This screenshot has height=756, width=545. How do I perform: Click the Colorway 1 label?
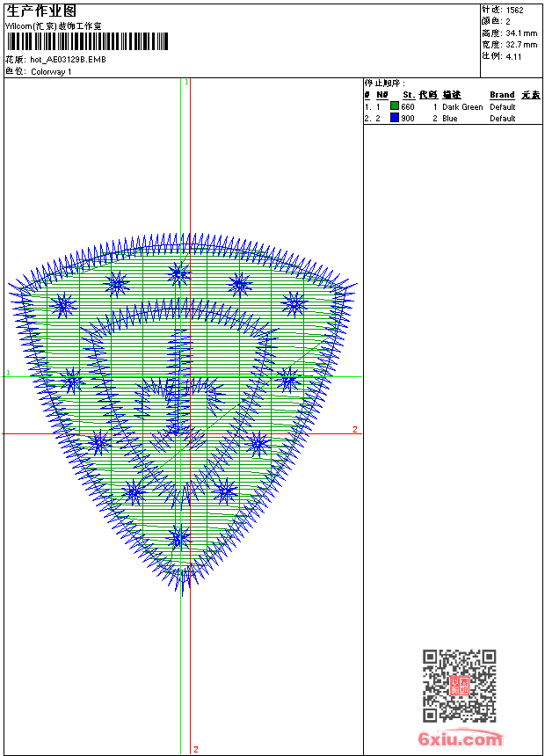51,72
